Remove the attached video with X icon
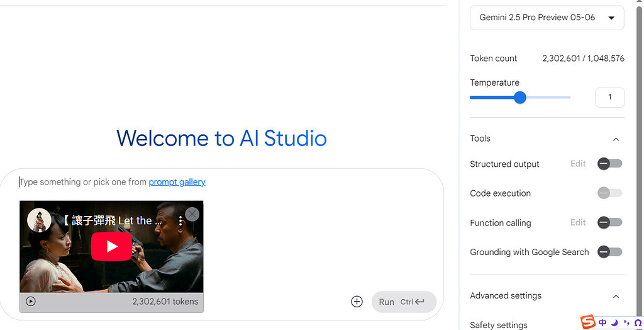Viewport: 644px width, 330px height. [192, 214]
